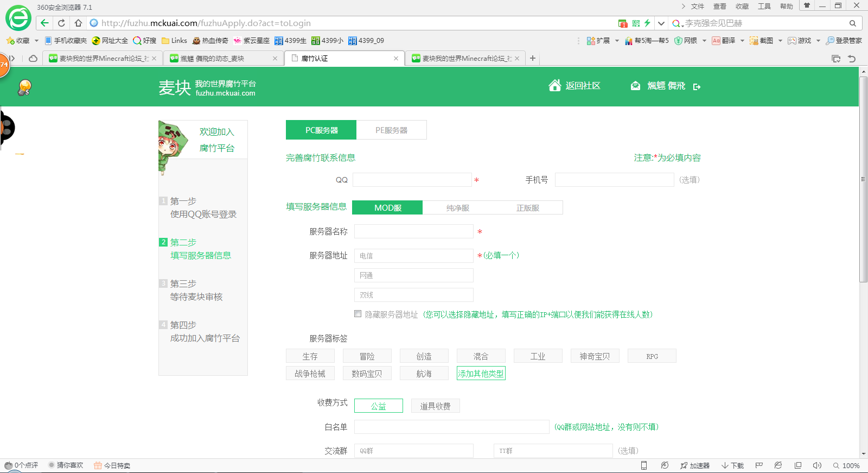The height and width of the screenshot is (473, 868).
Task: Expand the 游戏 dropdown arrow
Action: pyautogui.click(x=818, y=41)
